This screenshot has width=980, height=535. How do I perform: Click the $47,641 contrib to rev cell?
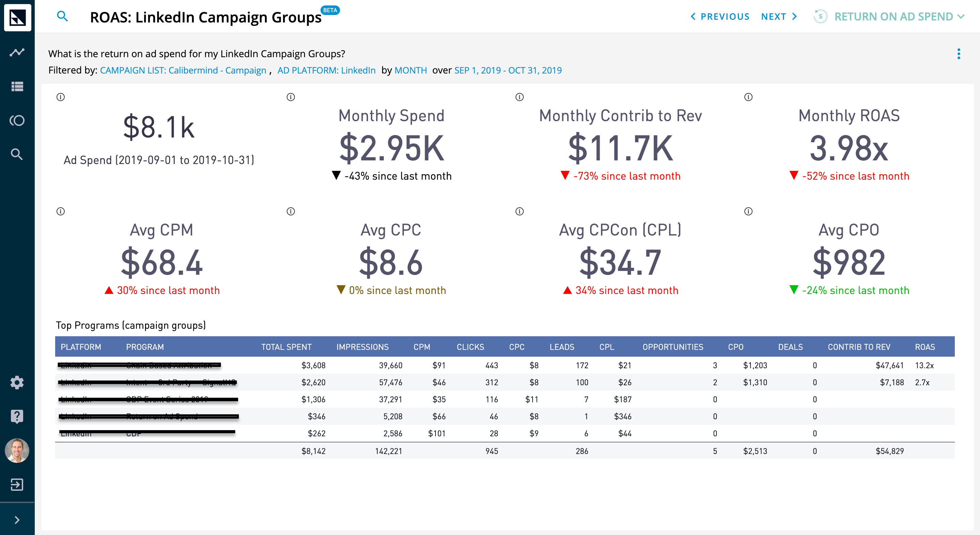(x=889, y=366)
